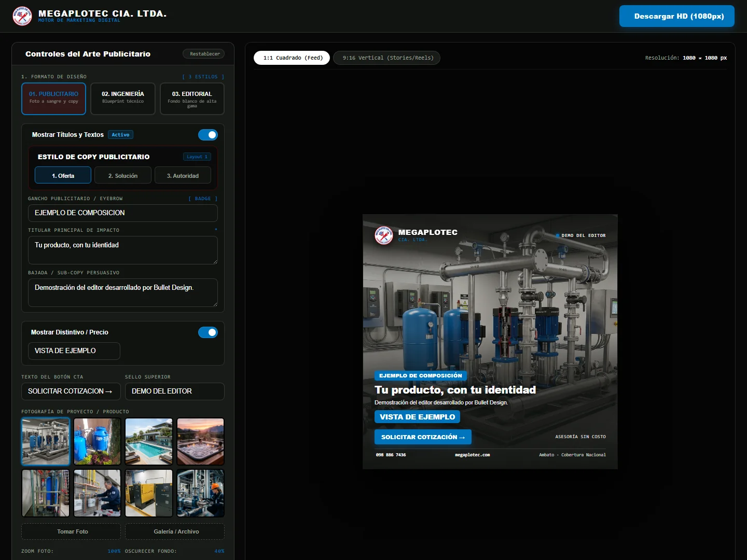
Task: Choose the 1. Oferta copy style
Action: click(63, 175)
